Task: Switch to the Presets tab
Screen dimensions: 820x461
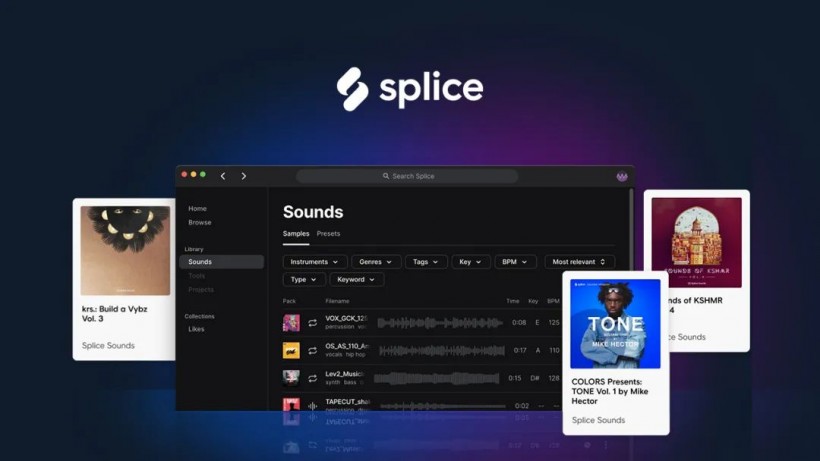Action: [x=328, y=234]
